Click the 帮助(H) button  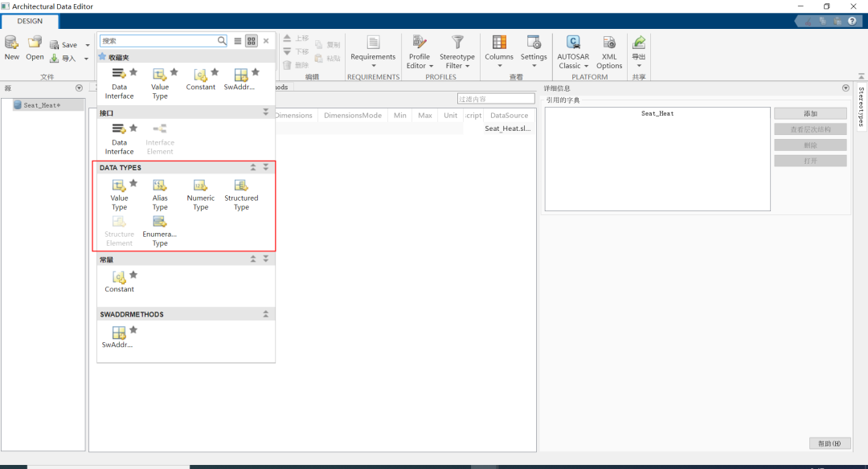829,443
